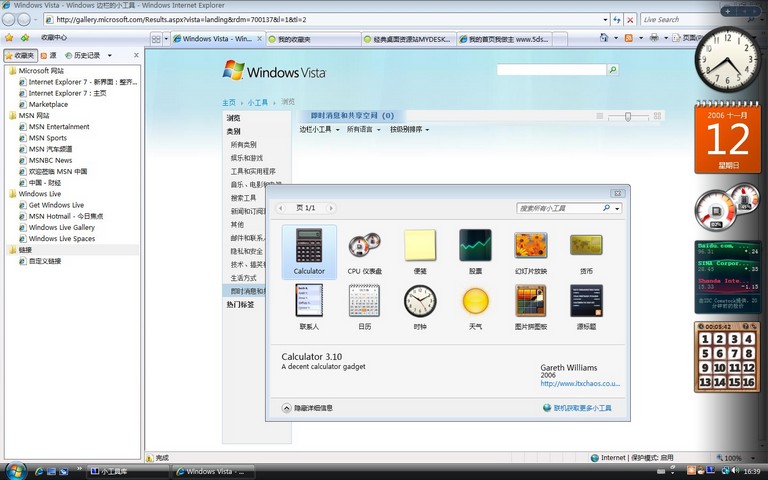The height and width of the screenshot is (480, 768).
Task: Open MSN Sports favorite
Action: (48, 138)
